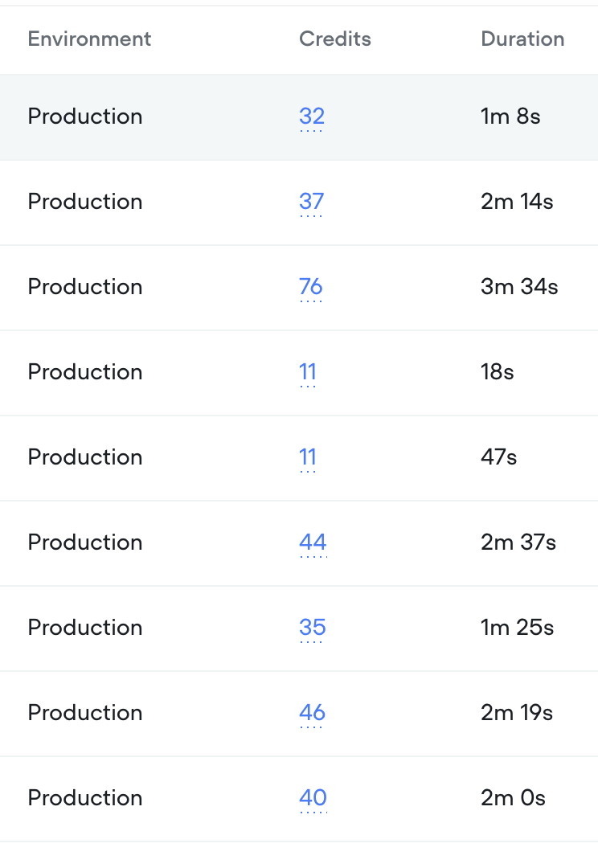View details for the 44 credits link
The height and width of the screenshot is (868, 598).
[313, 542]
